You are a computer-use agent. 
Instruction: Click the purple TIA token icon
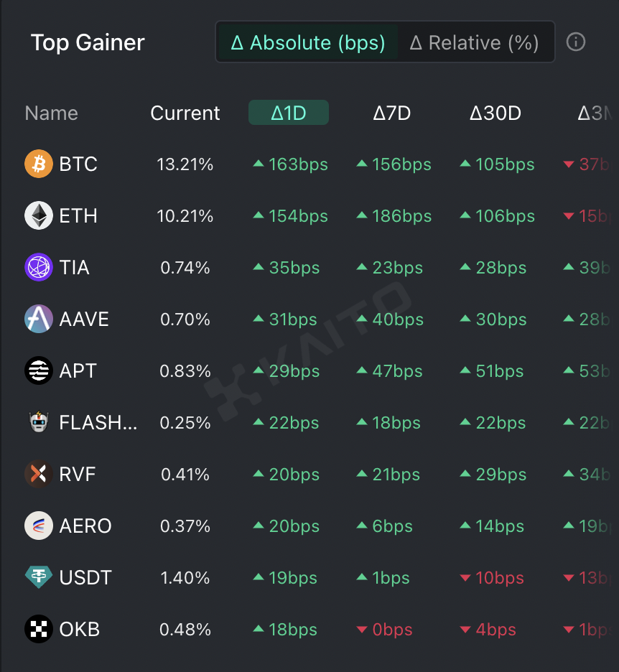click(x=39, y=268)
